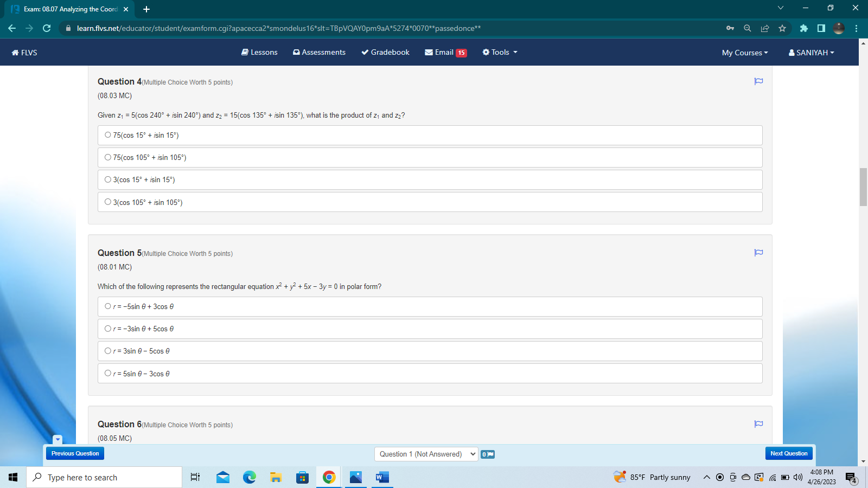Choose r = 3sin θ − 5cos θ
The width and height of the screenshot is (868, 488).
430,351
